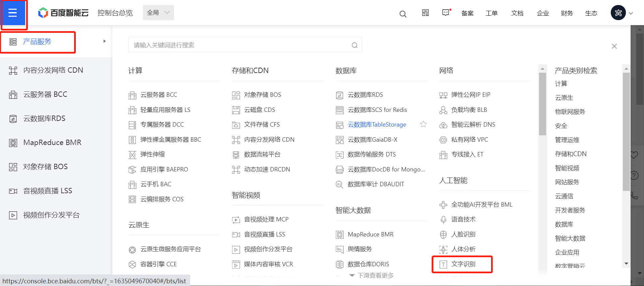644x286 pixels.
Task: Open 云编排服务 COS
Action: (x=162, y=199)
